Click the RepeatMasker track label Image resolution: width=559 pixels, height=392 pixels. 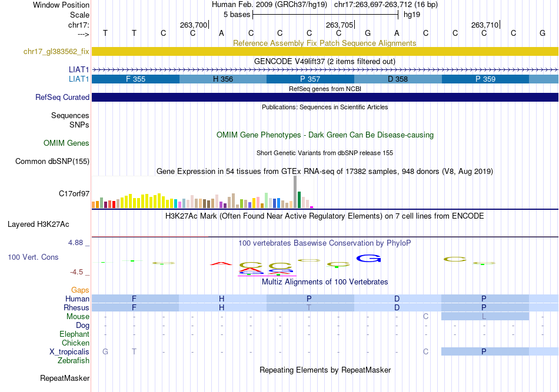click(65, 378)
